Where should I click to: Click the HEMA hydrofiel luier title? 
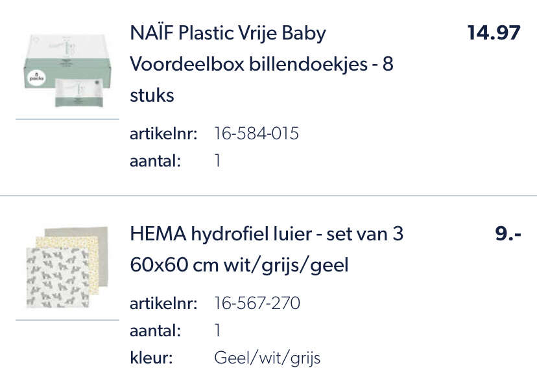(267, 249)
